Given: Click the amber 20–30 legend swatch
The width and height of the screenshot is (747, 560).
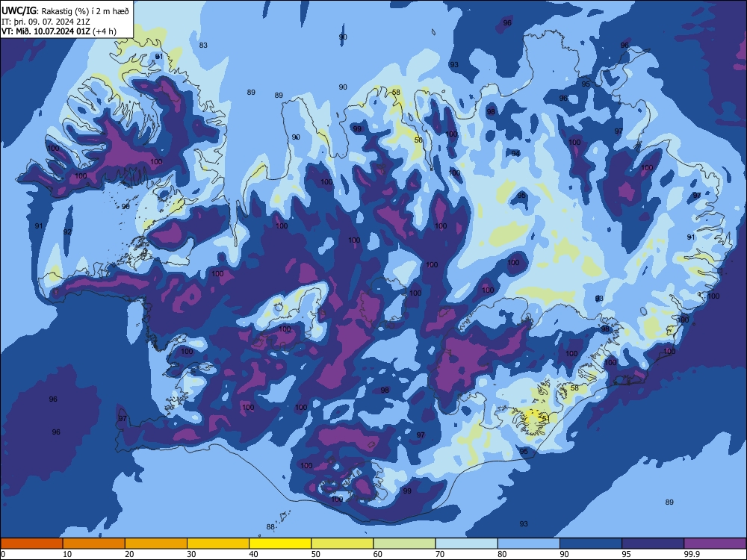Looking at the screenshot, I should tap(156, 544).
